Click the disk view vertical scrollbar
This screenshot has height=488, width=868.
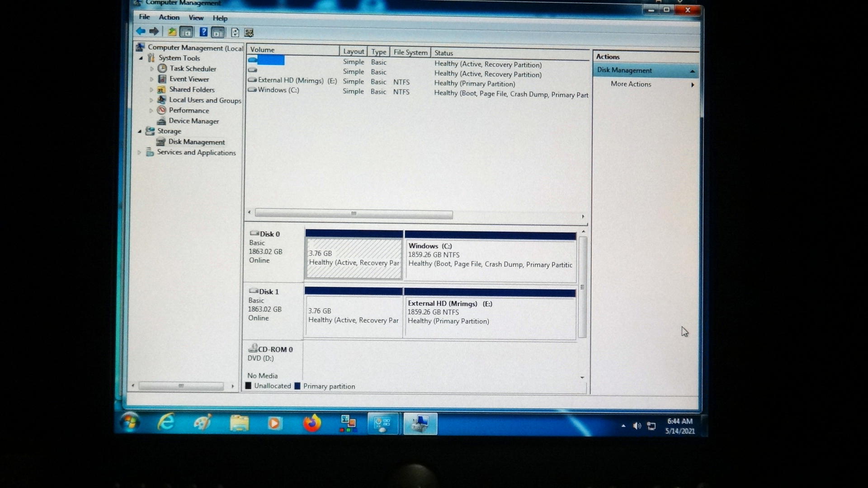[x=582, y=287]
